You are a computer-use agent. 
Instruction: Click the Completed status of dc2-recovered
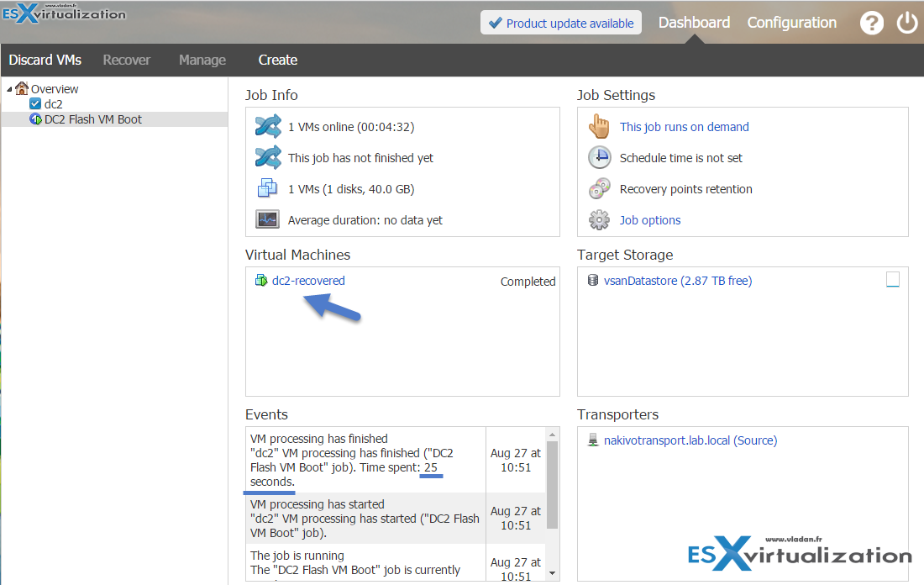(528, 282)
